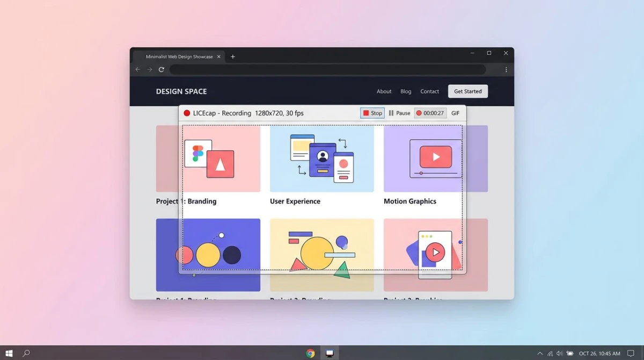Click the User Experience title
Viewport: 644px width, 360px height.
point(295,201)
